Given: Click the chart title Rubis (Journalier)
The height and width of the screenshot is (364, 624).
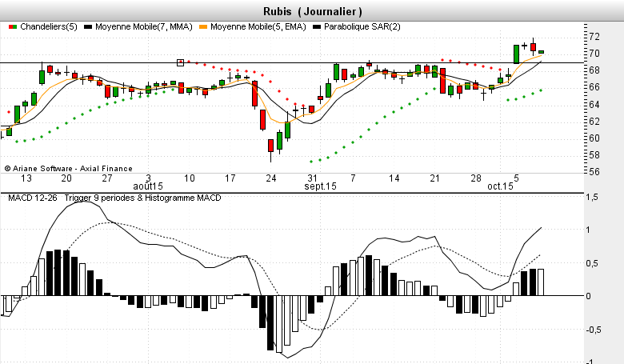Looking at the screenshot, I should coord(313,11).
